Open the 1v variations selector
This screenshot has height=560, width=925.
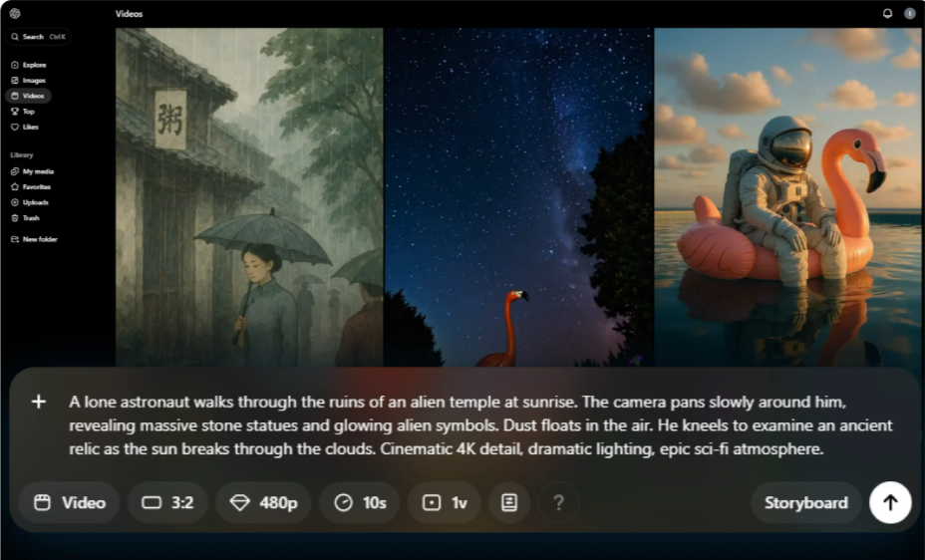click(x=445, y=502)
